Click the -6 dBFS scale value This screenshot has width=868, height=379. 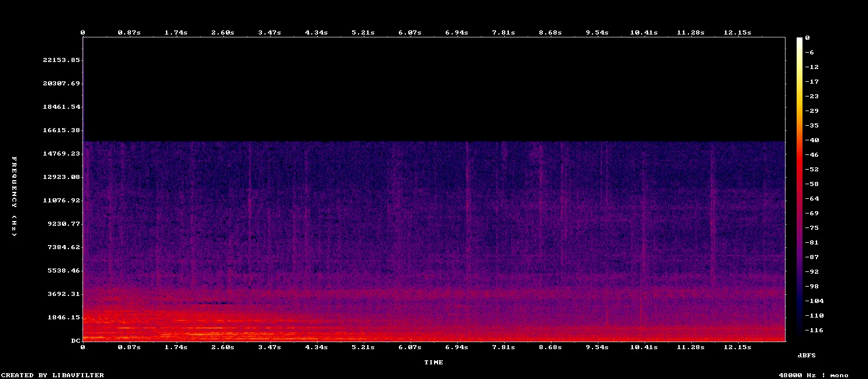[810, 53]
